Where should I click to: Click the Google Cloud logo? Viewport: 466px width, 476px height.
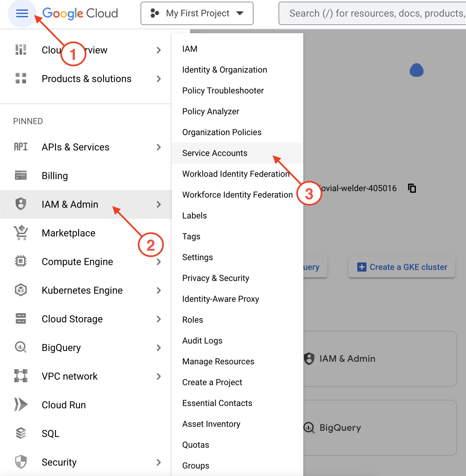click(80, 13)
